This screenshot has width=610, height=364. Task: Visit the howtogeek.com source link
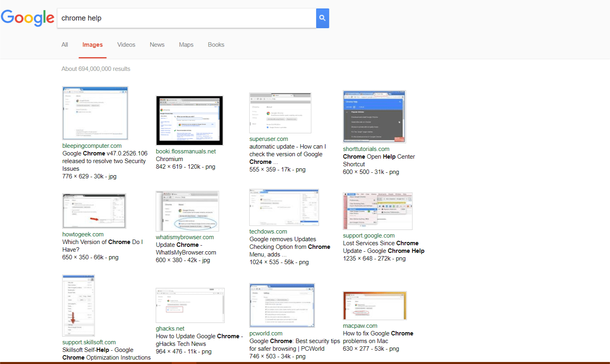tap(83, 234)
